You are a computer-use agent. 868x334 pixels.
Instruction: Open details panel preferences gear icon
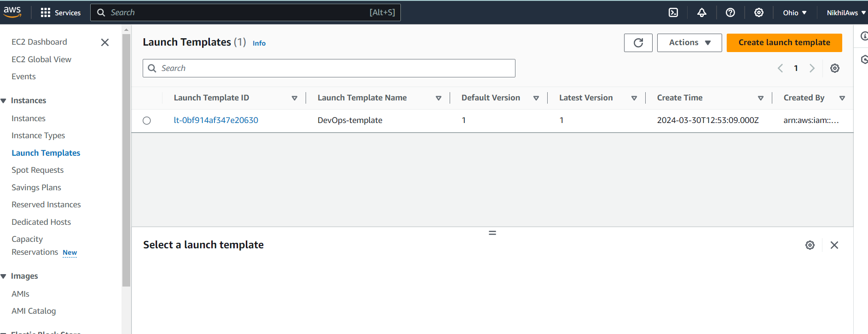810,245
